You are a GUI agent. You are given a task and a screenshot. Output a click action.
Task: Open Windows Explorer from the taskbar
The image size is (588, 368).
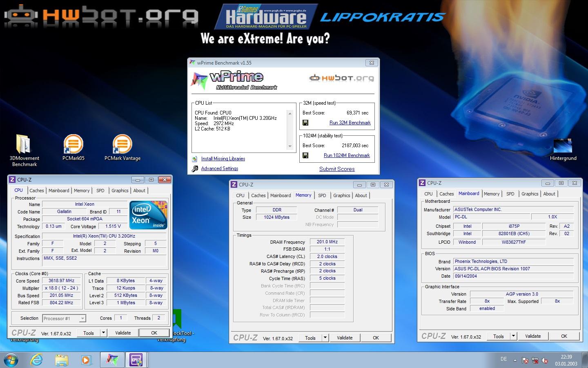click(62, 360)
